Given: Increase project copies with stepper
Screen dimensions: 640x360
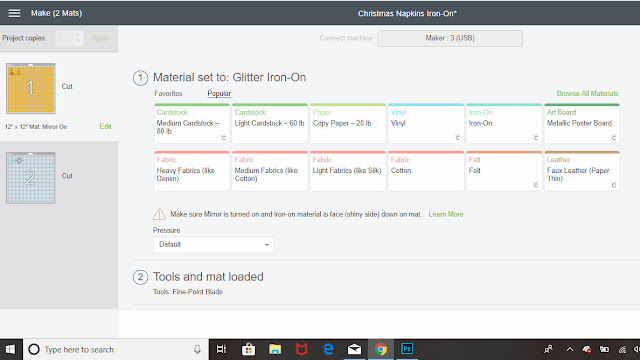Looking at the screenshot, I should coord(78,35).
